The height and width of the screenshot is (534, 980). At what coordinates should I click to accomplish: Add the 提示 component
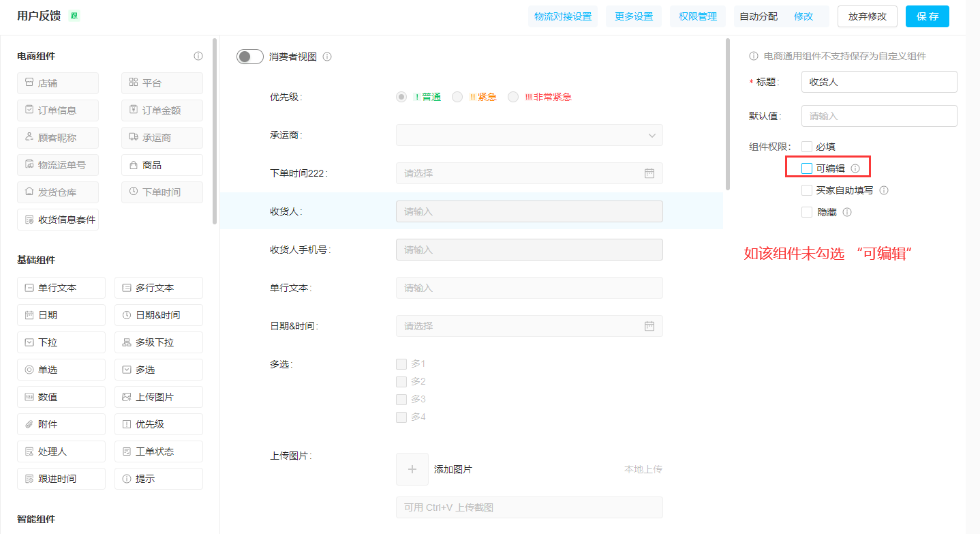pyautogui.click(x=159, y=479)
